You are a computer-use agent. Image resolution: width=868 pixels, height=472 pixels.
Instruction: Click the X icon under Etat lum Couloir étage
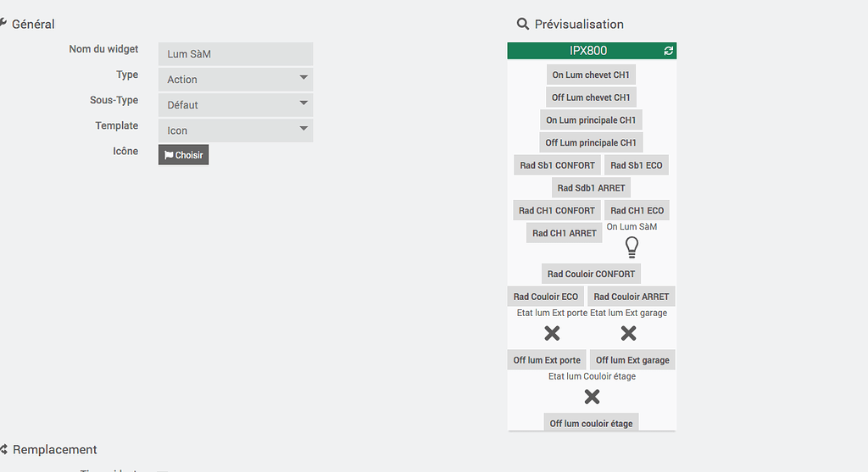[x=592, y=397]
